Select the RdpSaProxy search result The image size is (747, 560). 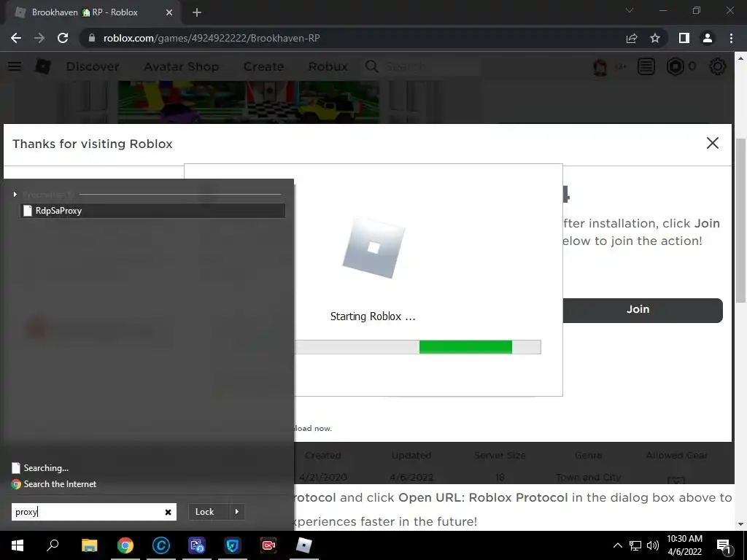pos(152,211)
